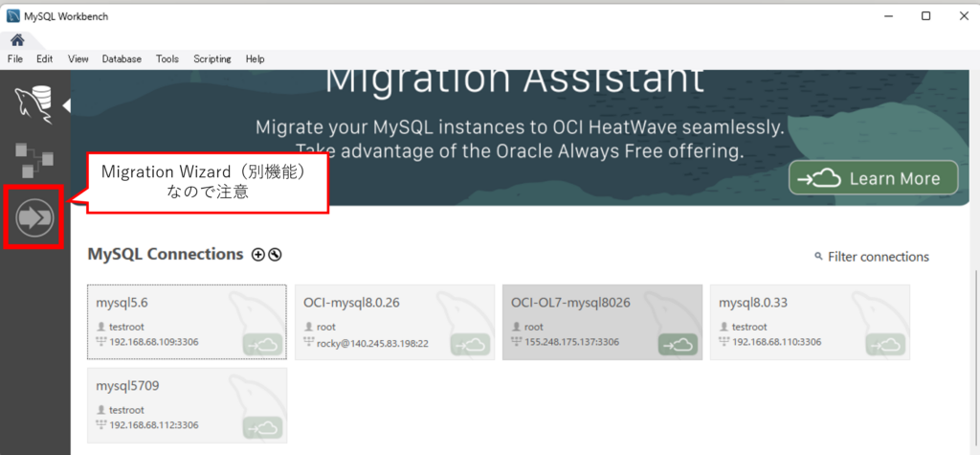The image size is (980, 455).
Task: Click cloud migrate icon on mysql8.0.33 tile
Action: (x=885, y=344)
